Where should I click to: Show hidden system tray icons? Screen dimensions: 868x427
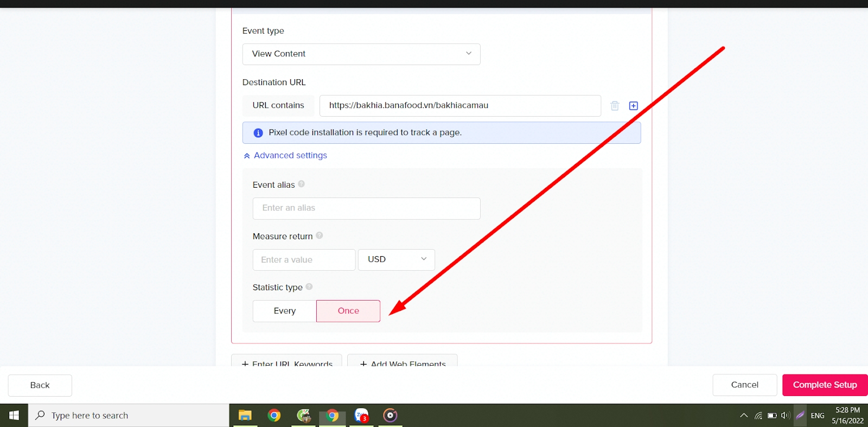click(744, 416)
